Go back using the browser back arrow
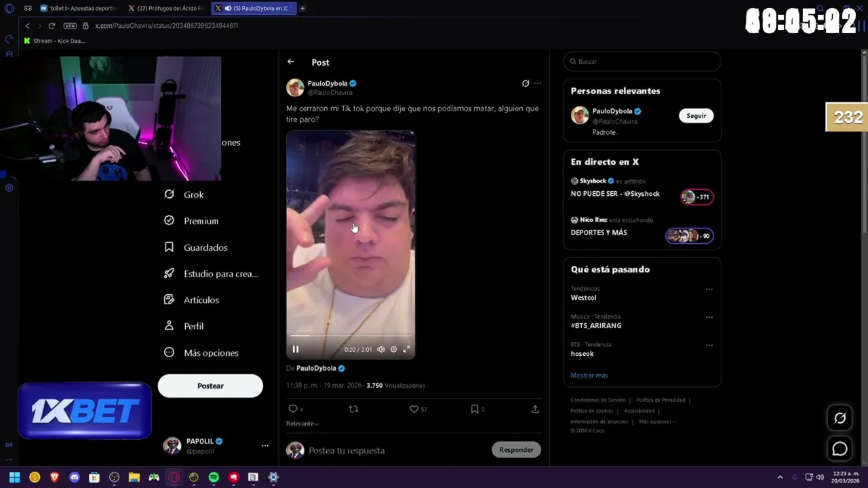The height and width of the screenshot is (488, 868). pyautogui.click(x=27, y=26)
